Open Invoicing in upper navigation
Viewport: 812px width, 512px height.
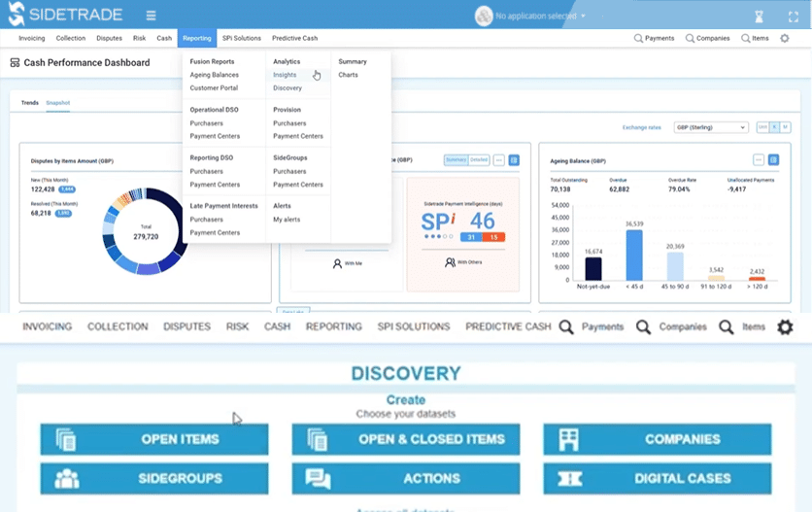(x=32, y=38)
